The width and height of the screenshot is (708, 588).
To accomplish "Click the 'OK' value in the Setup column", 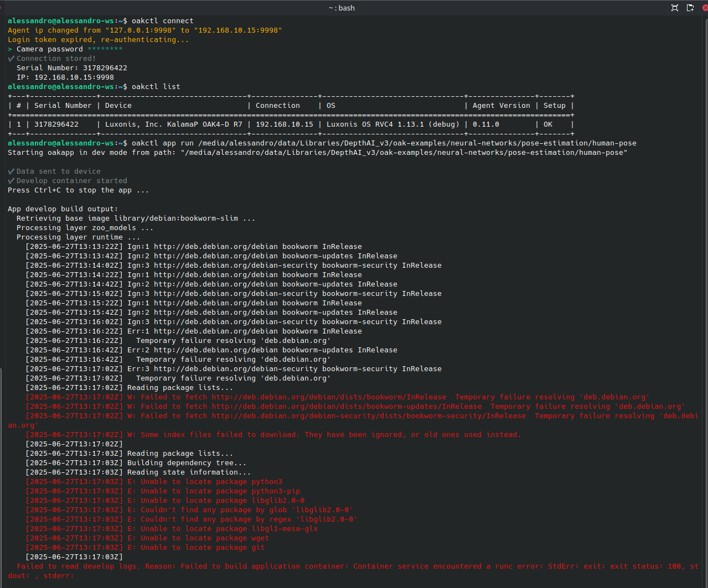I will coord(547,124).
